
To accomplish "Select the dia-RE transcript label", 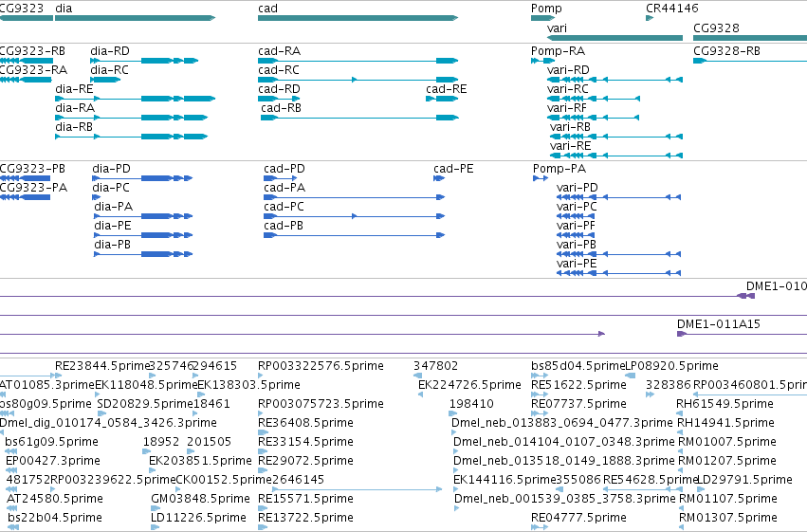I will 75,89.
